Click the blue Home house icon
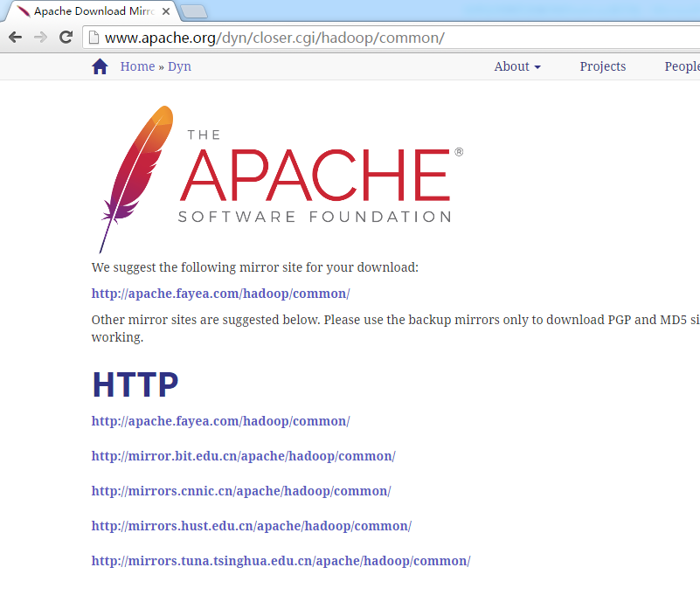Viewport: 700px width, 595px height. click(x=100, y=66)
